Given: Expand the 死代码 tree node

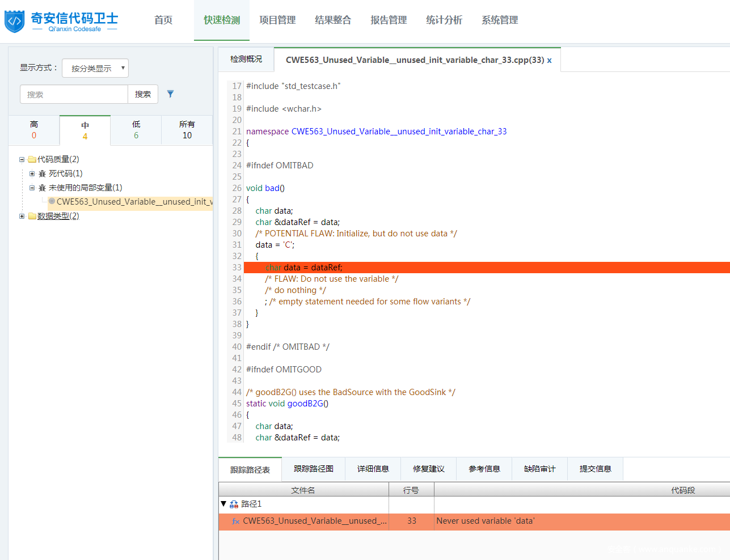Looking at the screenshot, I should tap(32, 174).
